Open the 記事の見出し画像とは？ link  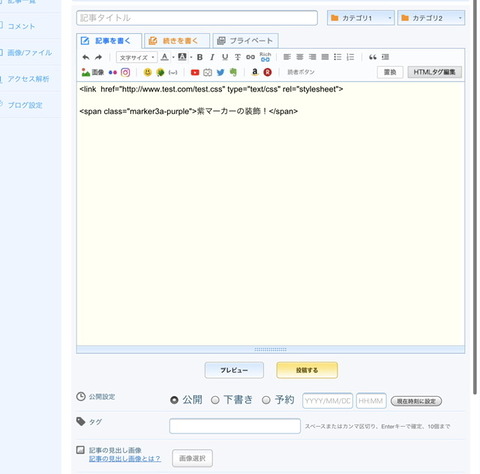tap(125, 459)
